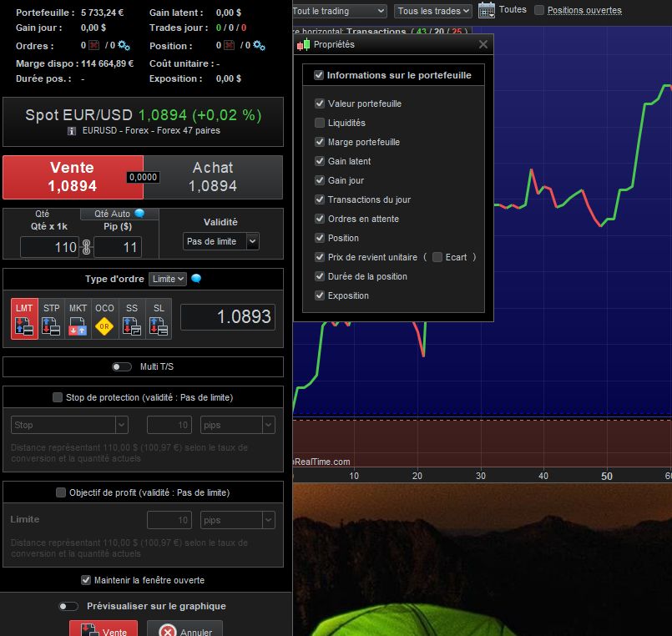This screenshot has height=636, width=672.
Task: Open the pips dropdown in Stop de protection
Action: [x=237, y=425]
